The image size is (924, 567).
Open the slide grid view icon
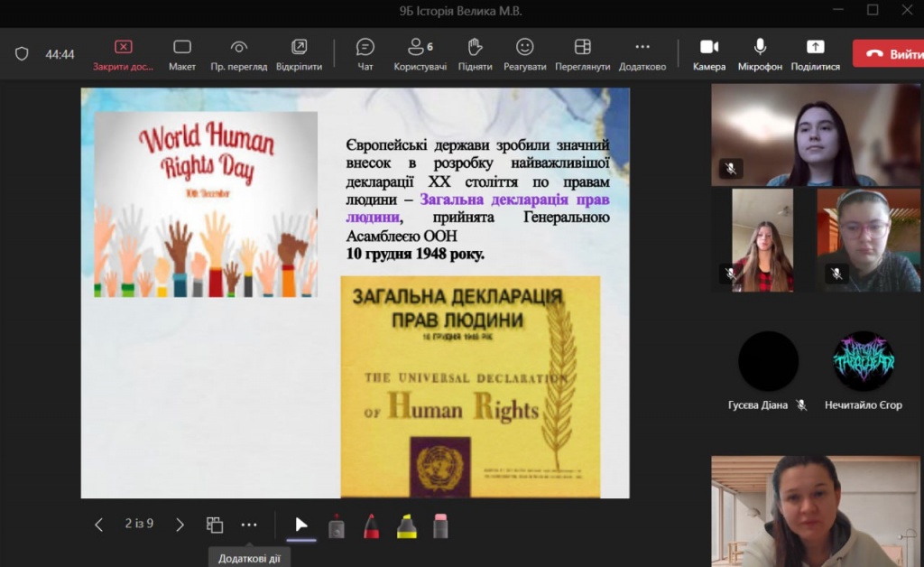click(x=215, y=525)
